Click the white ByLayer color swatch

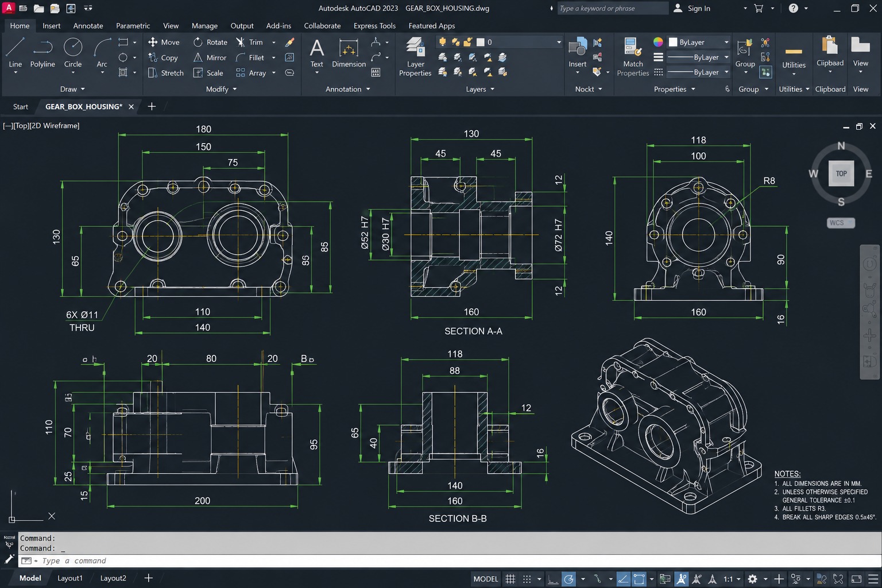click(673, 42)
